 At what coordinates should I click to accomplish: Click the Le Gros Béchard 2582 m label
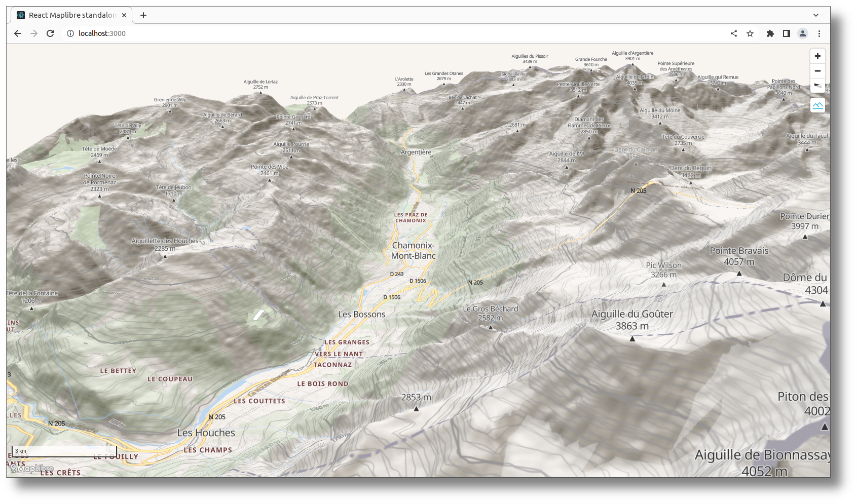click(491, 313)
